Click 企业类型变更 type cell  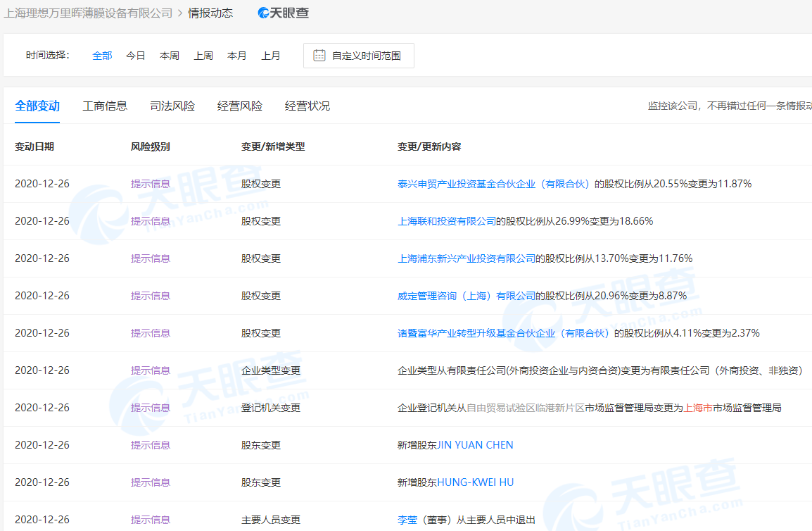click(270, 370)
